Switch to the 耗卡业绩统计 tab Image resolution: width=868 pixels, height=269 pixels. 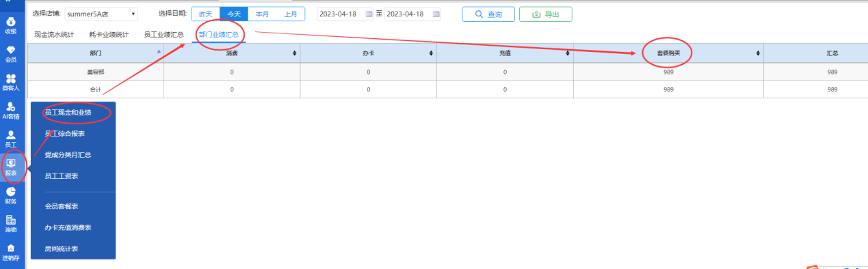click(x=109, y=34)
